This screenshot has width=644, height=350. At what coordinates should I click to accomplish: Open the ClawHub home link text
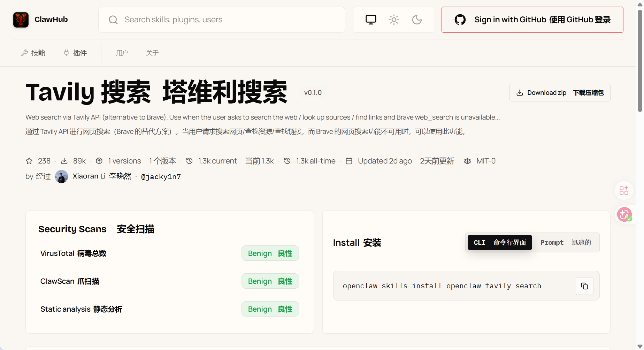click(51, 20)
